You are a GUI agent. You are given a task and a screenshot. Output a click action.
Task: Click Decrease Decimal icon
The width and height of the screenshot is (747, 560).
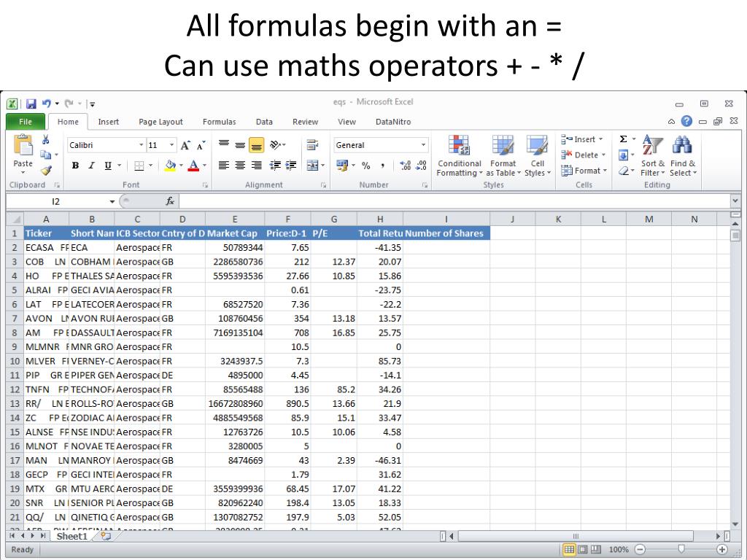(422, 166)
